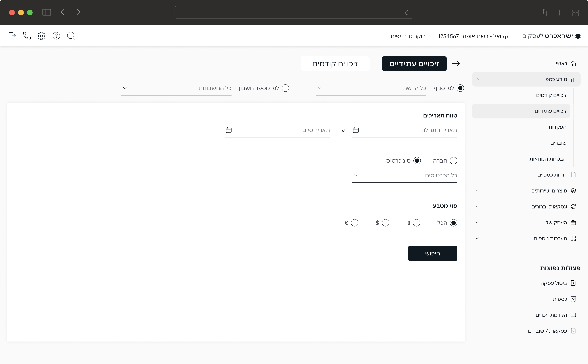Viewport: 588px width, 364px height.
Task: Switch to זיכויים עתידיים tab
Action: tap(414, 64)
